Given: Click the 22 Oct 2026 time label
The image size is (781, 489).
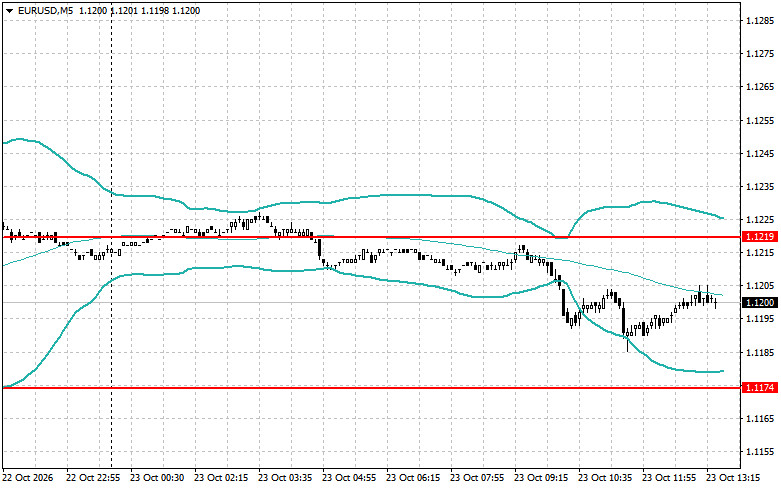Looking at the screenshot, I should tap(28, 478).
